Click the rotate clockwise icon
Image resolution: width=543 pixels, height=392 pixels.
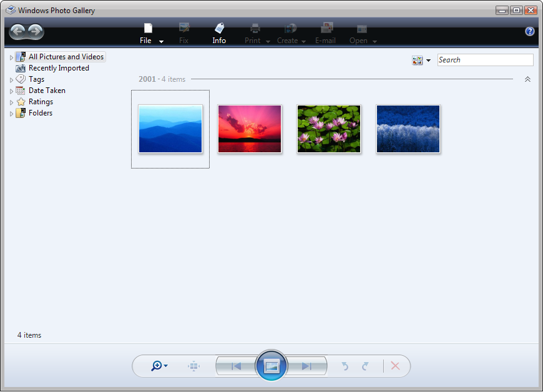pos(365,366)
